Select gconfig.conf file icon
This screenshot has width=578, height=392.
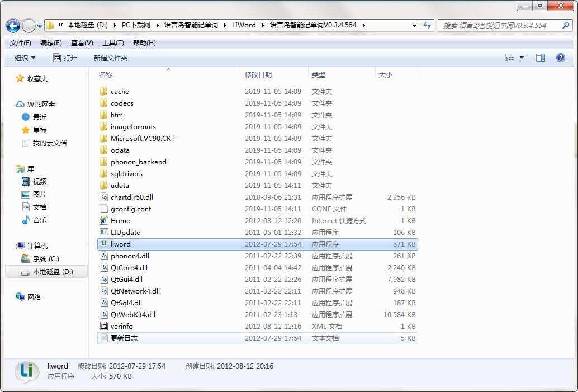pyautogui.click(x=104, y=209)
